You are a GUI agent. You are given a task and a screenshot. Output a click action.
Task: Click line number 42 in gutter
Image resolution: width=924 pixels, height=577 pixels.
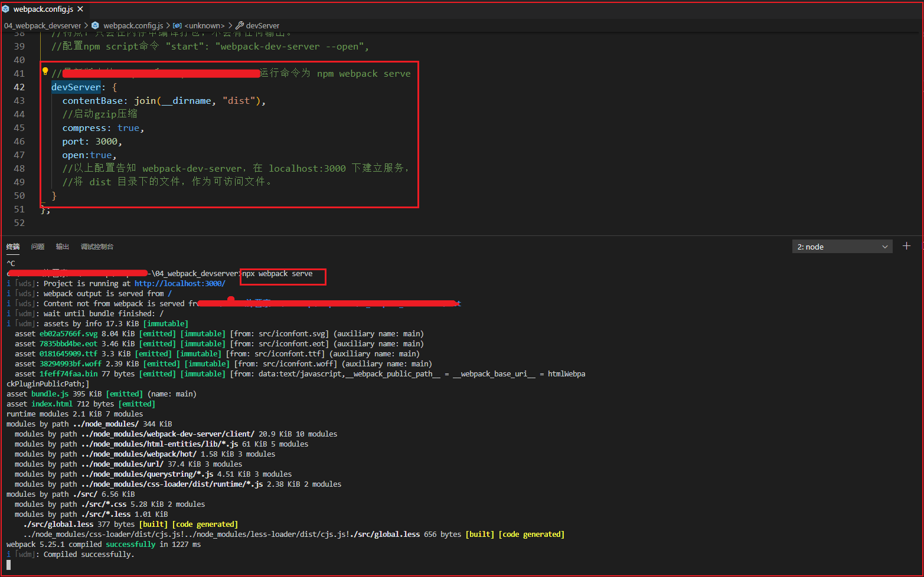pyautogui.click(x=19, y=87)
